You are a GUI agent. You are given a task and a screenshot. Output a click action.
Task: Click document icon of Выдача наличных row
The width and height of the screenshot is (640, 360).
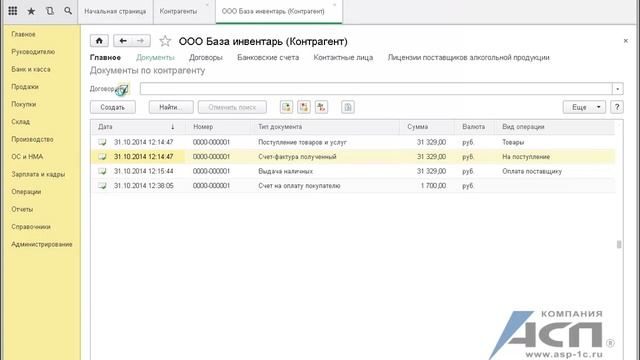coord(102,171)
